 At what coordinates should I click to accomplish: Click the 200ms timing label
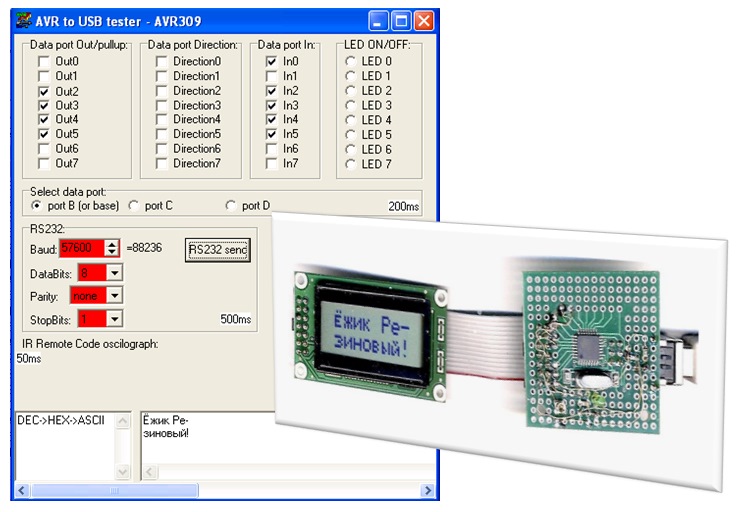click(x=404, y=206)
